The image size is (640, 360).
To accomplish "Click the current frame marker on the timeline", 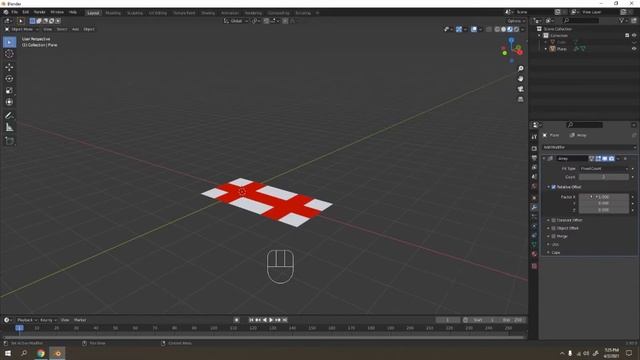I will tap(19, 328).
